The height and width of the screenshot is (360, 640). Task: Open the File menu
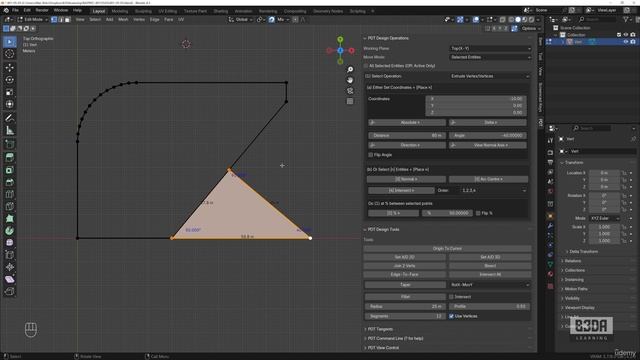[15, 10]
